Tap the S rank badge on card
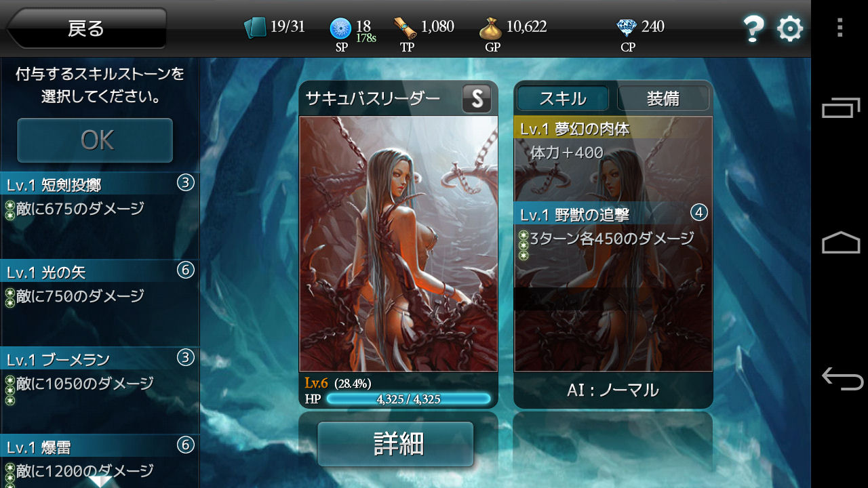Screen dimensions: 868x488 pyautogui.click(x=477, y=99)
